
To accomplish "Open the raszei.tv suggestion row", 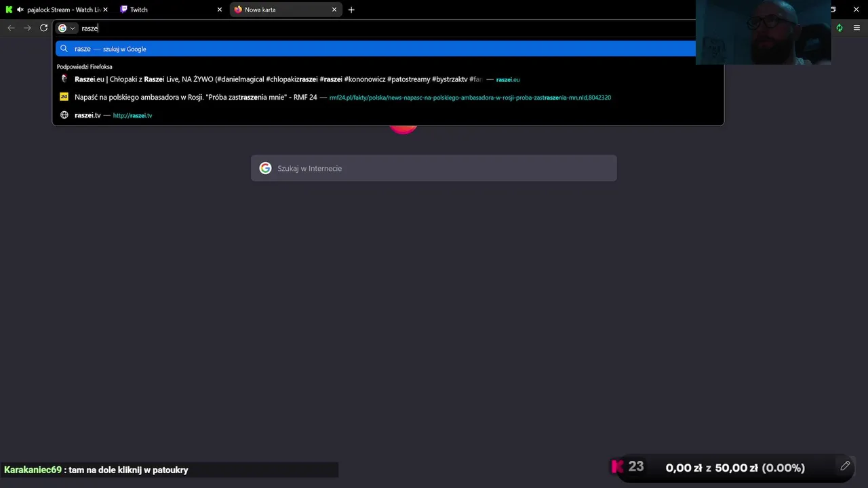I will point(388,115).
